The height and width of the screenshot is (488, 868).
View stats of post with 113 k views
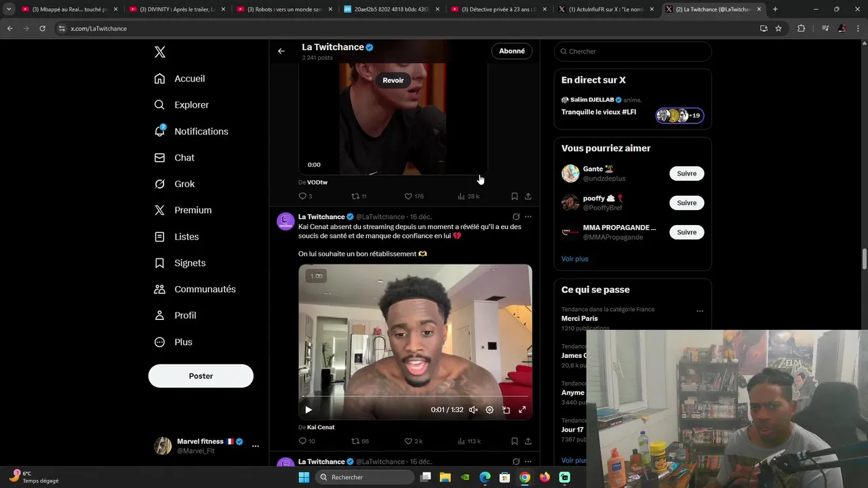(x=469, y=441)
